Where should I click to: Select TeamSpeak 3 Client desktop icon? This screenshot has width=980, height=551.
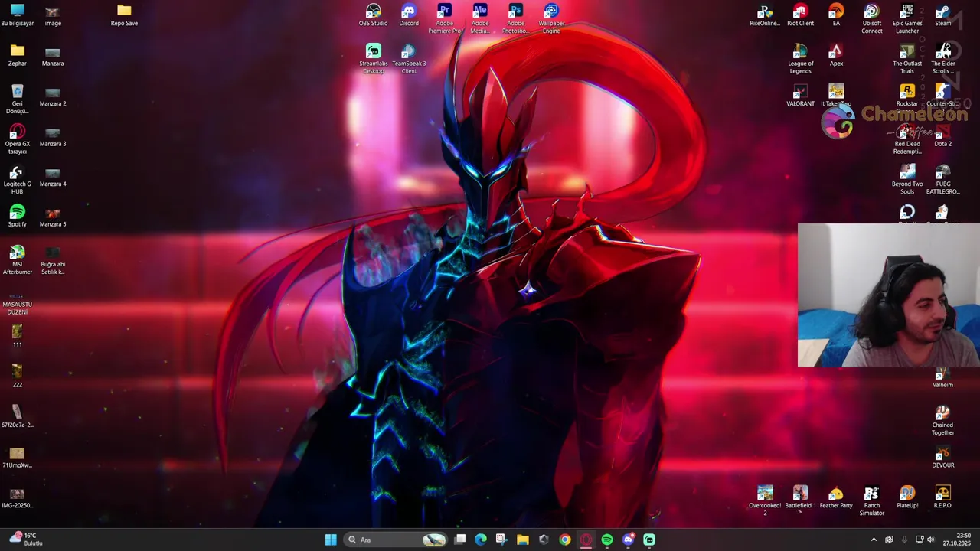coord(409,59)
